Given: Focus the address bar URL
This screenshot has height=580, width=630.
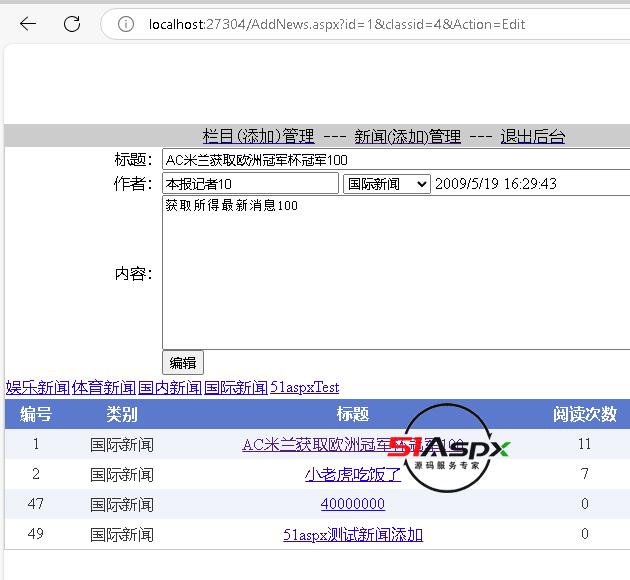Looking at the screenshot, I should (x=337, y=25).
